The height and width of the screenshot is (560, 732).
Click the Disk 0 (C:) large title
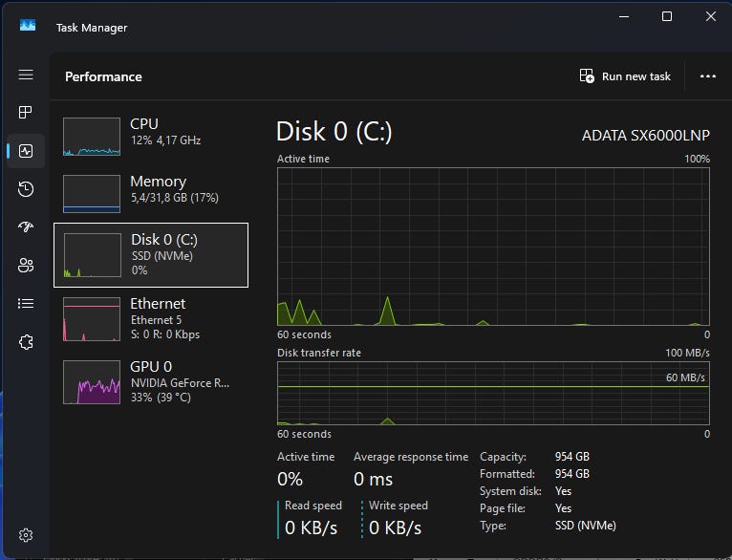(x=334, y=132)
